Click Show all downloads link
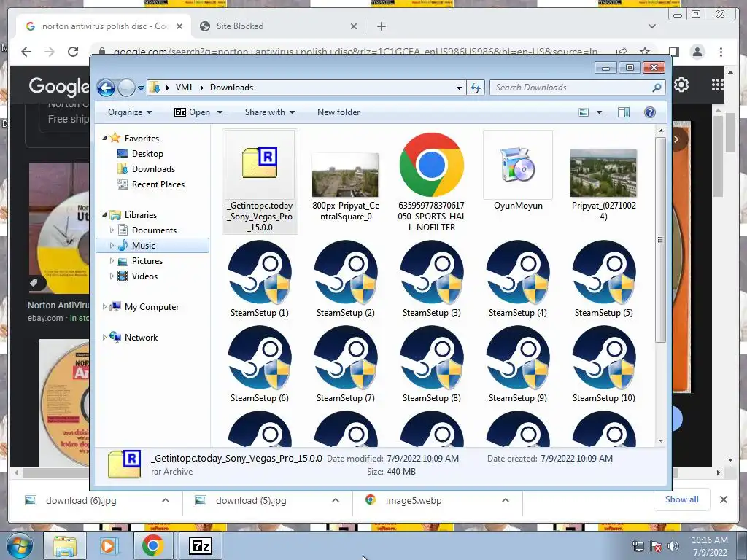 [682, 499]
